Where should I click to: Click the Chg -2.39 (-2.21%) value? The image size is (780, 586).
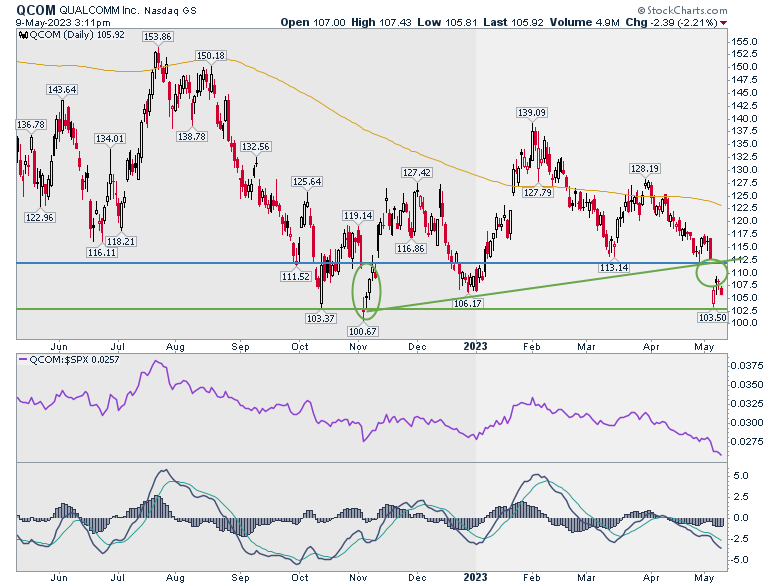(671, 22)
